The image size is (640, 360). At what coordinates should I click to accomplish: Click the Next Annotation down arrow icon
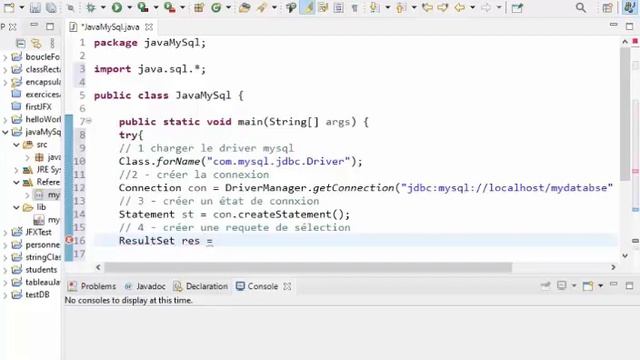(373, 7)
